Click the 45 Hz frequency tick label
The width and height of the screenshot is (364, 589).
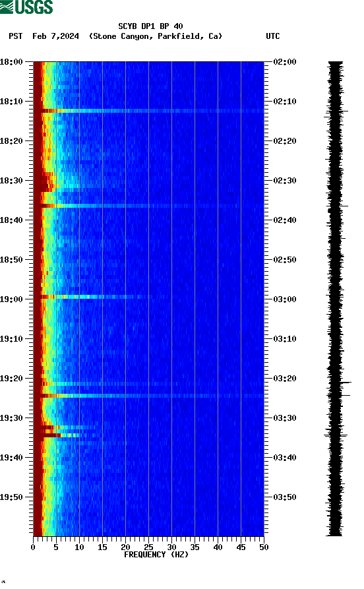pyautogui.click(x=241, y=547)
